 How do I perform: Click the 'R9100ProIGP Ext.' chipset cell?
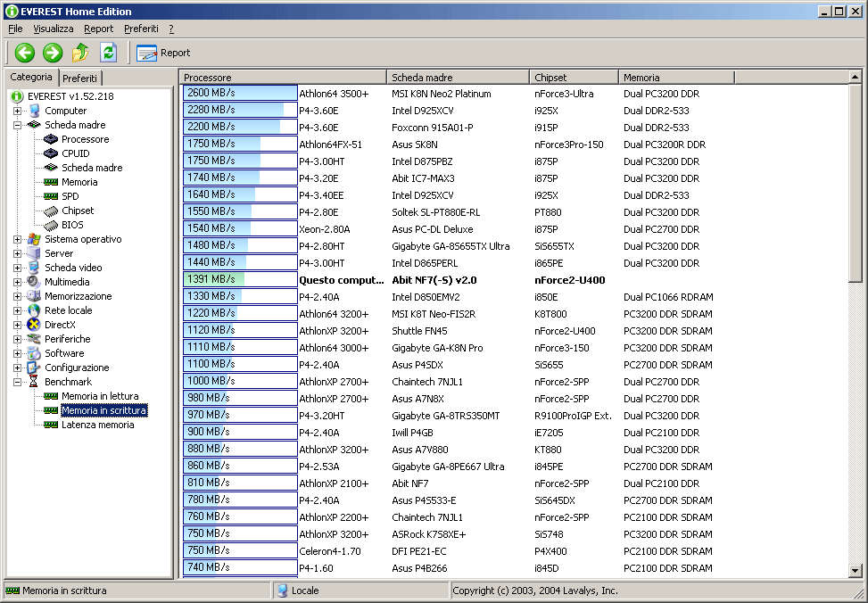tap(573, 416)
